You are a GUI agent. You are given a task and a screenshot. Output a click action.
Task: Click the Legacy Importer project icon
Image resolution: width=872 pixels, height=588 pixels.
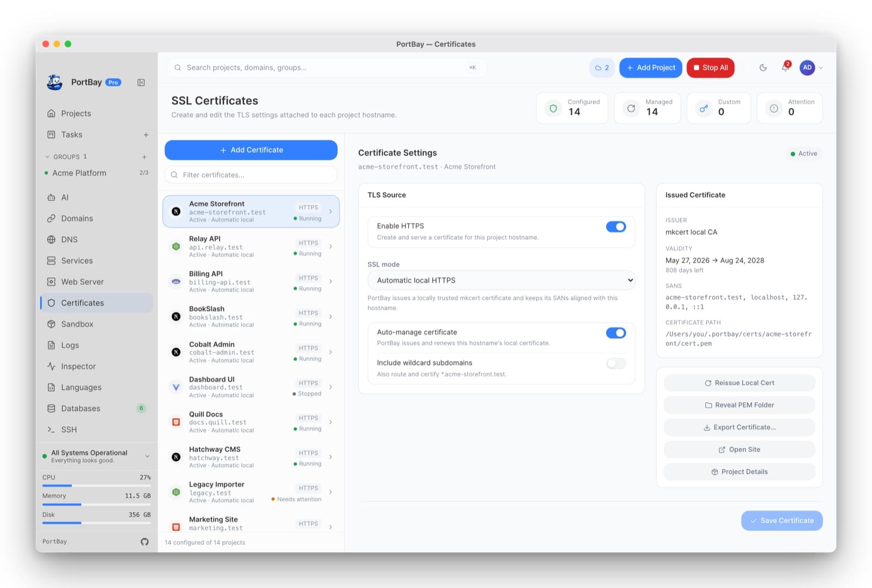point(176,492)
